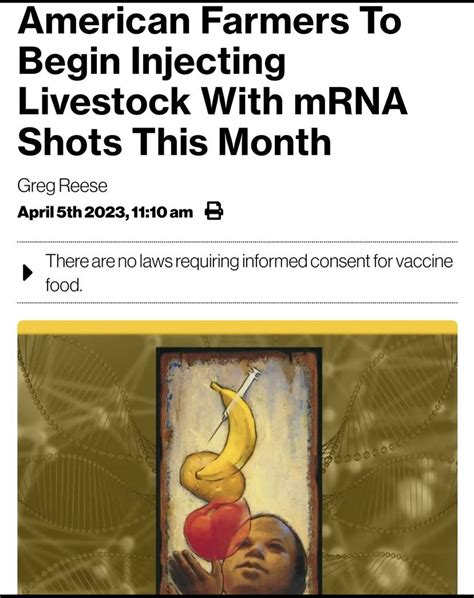Click the April 5th 2023 timestamp
This screenshot has height=598, width=474.
[105, 212]
